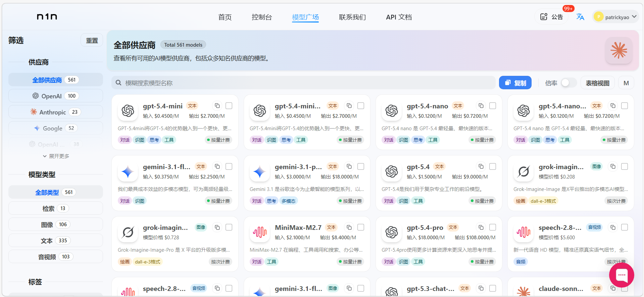Expand the 展开更多 supplier list
The height and width of the screenshot is (297, 644).
tap(56, 156)
